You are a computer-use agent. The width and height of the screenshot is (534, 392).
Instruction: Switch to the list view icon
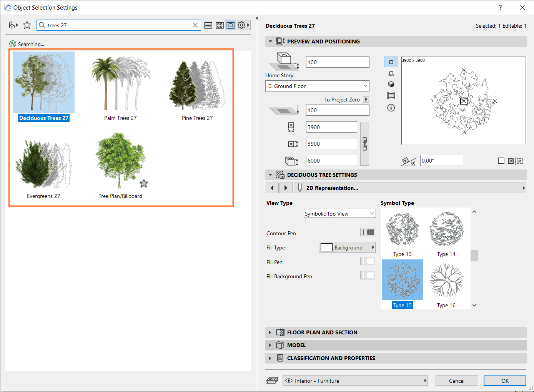coord(208,25)
